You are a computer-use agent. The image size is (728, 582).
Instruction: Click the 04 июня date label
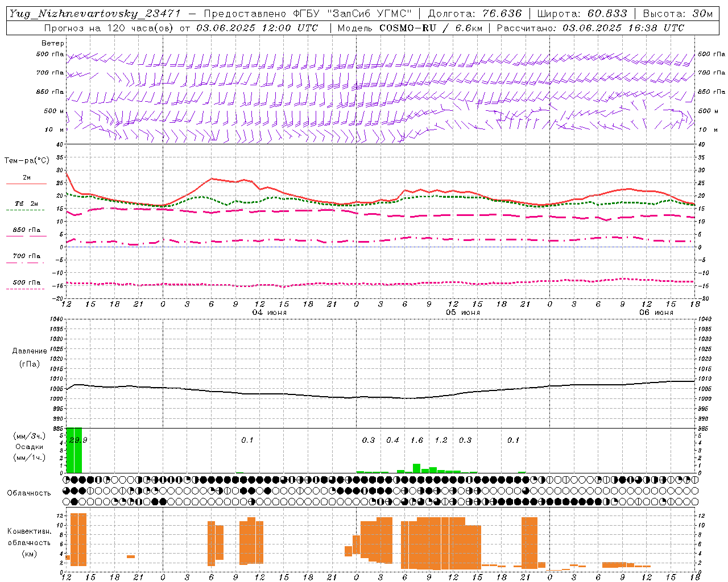point(270,313)
